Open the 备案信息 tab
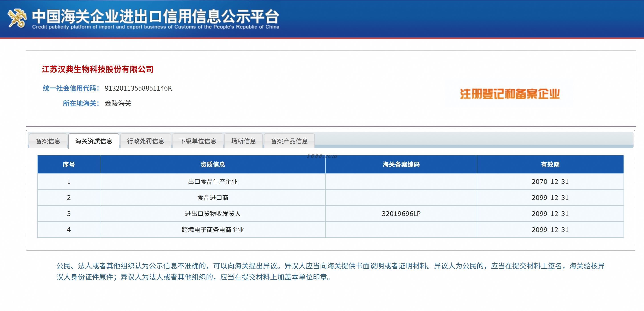The image size is (644, 311). click(48, 141)
